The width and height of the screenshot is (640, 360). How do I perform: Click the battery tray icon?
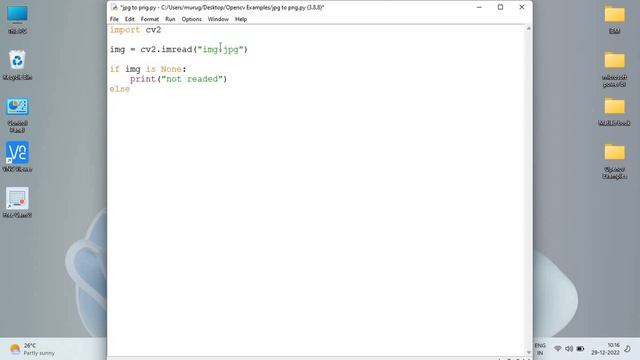580,349
